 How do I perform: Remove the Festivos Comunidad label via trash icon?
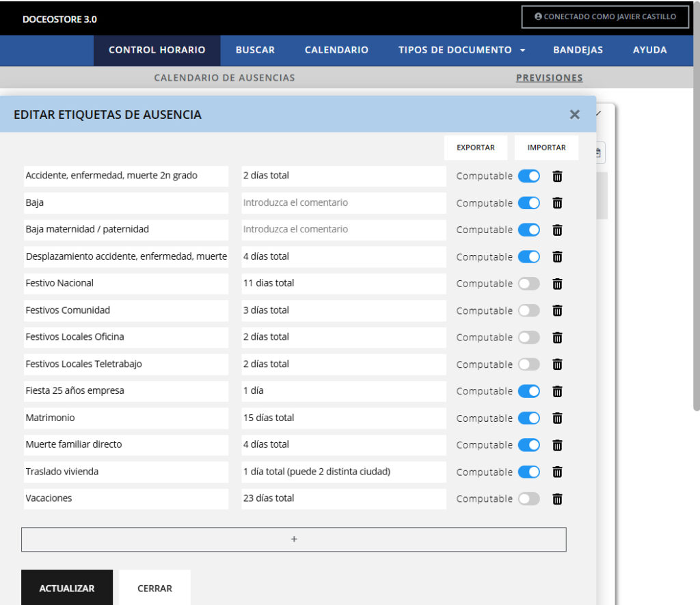[557, 311]
